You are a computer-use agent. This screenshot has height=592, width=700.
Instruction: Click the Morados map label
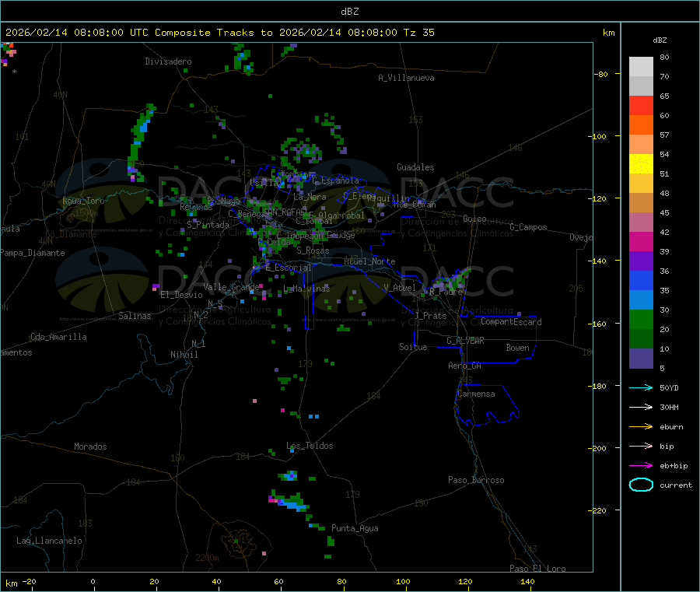(90, 447)
